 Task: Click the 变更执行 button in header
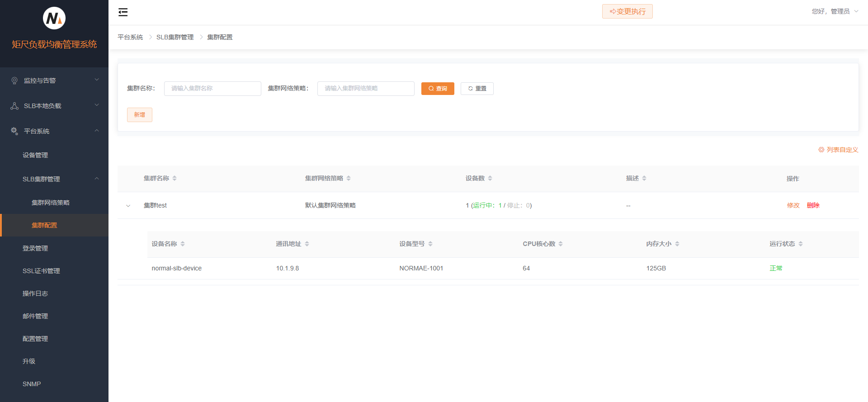(627, 11)
